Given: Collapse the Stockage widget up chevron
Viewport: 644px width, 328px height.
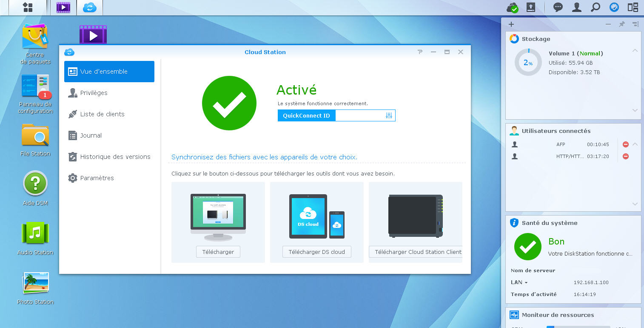Looking at the screenshot, I should point(635,51).
